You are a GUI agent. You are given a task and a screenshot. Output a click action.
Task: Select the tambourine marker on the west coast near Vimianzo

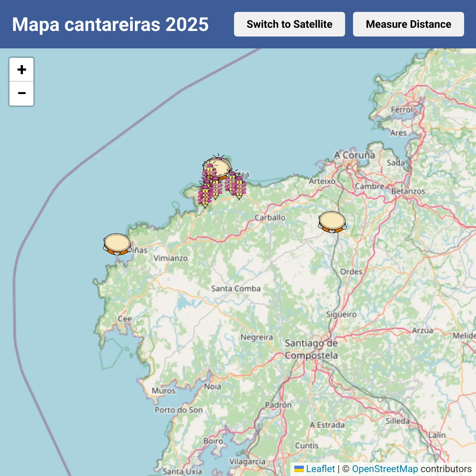click(x=117, y=244)
